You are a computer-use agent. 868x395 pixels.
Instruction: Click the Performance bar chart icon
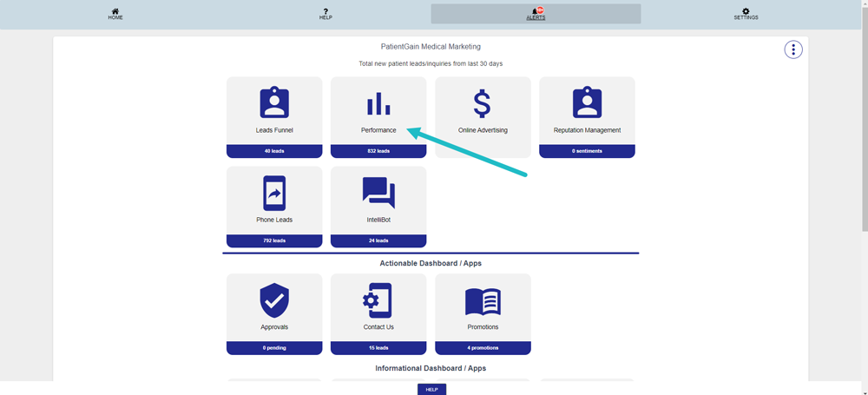pos(378,103)
